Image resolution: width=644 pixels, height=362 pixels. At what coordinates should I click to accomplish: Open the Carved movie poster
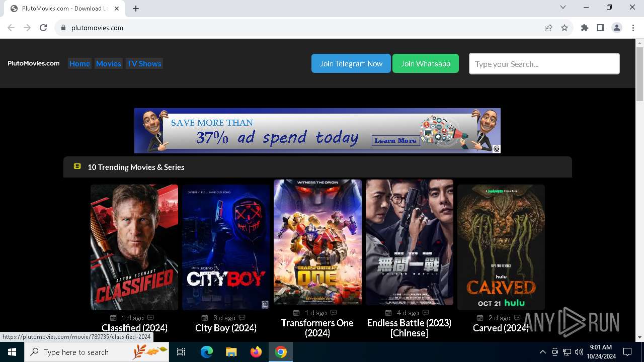pos(501,247)
